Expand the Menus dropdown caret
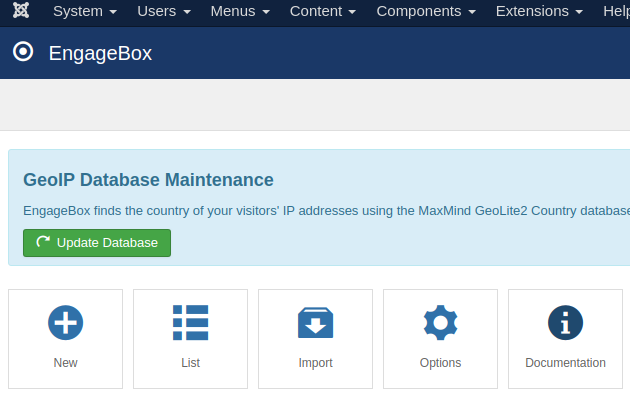The height and width of the screenshot is (398, 630). (x=266, y=12)
